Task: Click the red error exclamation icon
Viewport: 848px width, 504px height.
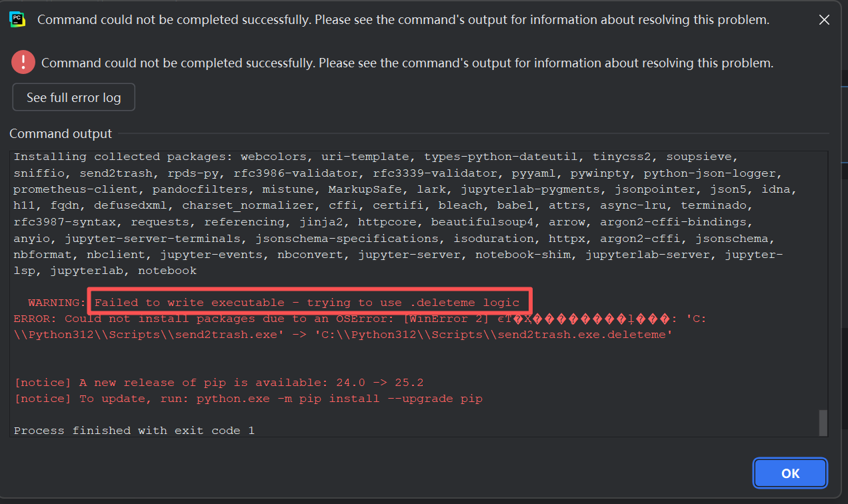Action: [x=23, y=63]
